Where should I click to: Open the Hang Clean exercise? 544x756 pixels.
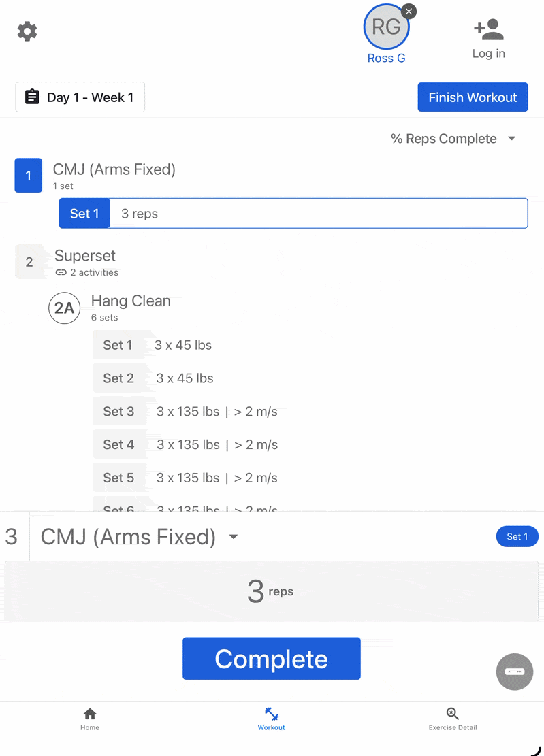tap(131, 301)
